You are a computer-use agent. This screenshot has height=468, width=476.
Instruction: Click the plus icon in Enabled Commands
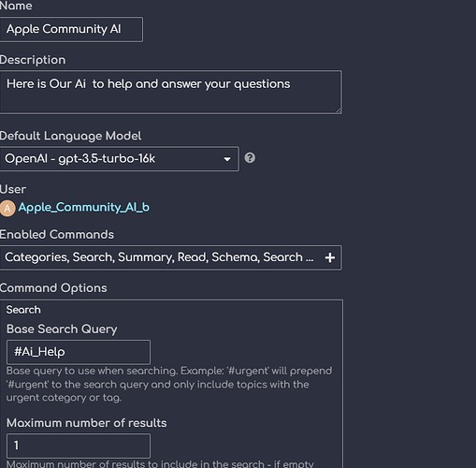point(330,257)
